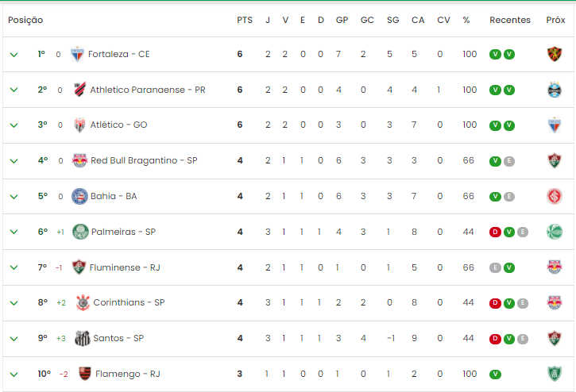Click the Flamengo crest icon
Screen dimensions: 576x392
pyautogui.click(x=85, y=374)
